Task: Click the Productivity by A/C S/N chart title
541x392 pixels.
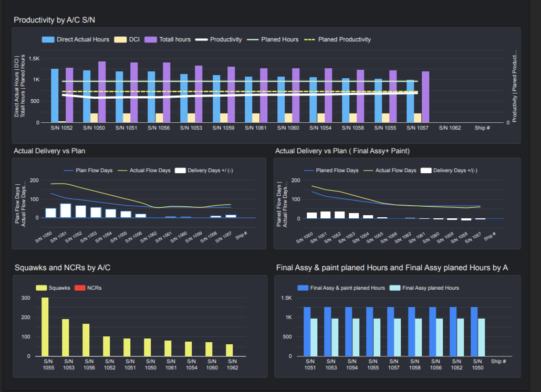Action: point(55,20)
